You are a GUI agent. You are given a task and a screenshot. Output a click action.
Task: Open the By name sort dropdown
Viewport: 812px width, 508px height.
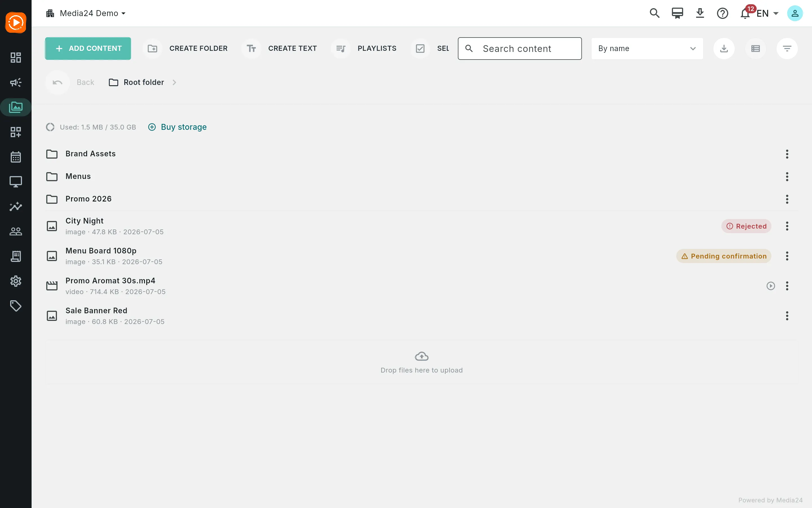click(647, 48)
